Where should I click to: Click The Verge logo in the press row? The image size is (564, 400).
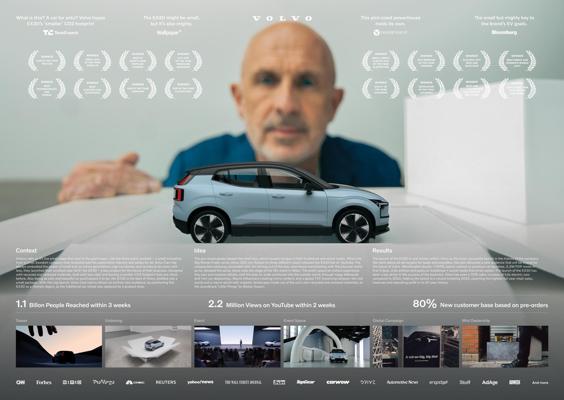(x=103, y=382)
